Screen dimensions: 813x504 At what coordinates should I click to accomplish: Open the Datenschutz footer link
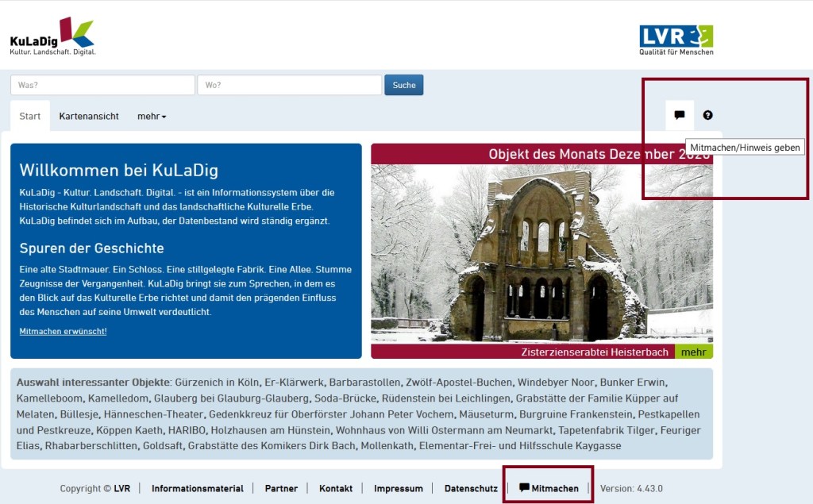471,489
